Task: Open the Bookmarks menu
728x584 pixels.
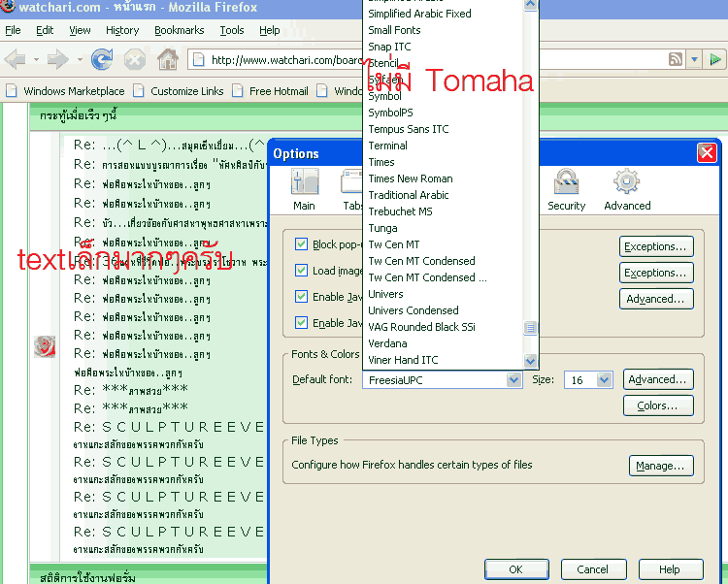Action: point(180,30)
